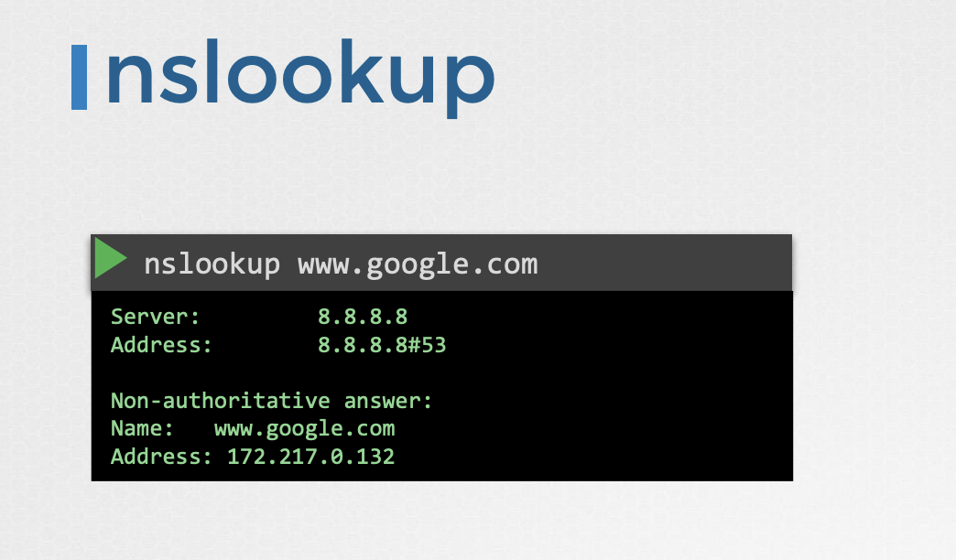Click the green play triangle icon
Screen dimensions: 956x560
(111, 258)
